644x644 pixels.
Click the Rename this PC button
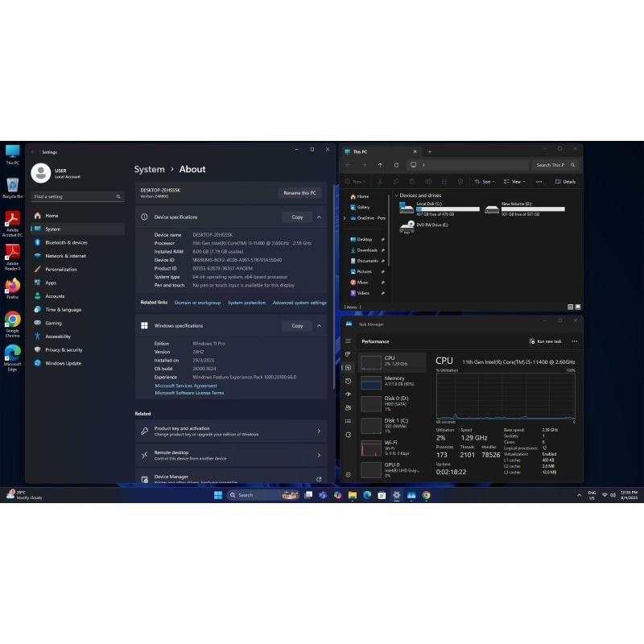click(x=299, y=193)
